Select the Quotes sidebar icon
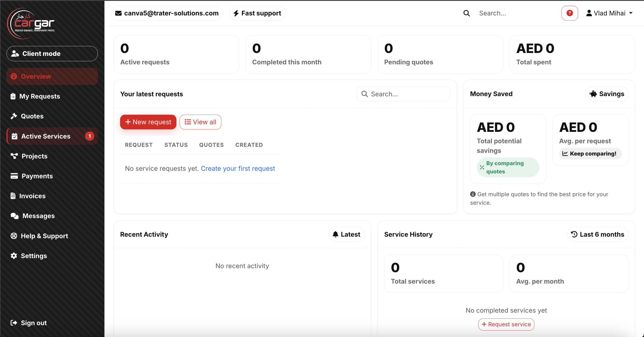Screen dimensions: 644x337 point(14,116)
